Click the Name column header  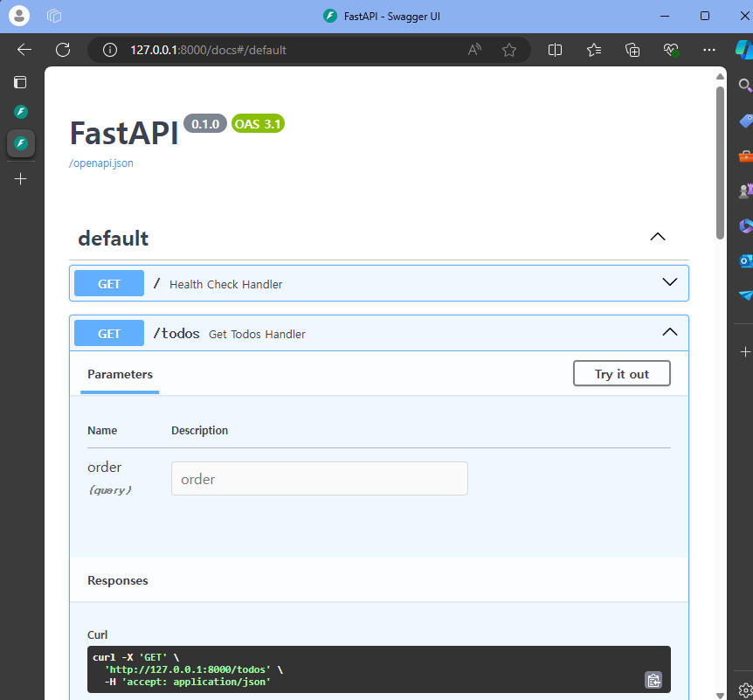pyautogui.click(x=102, y=431)
